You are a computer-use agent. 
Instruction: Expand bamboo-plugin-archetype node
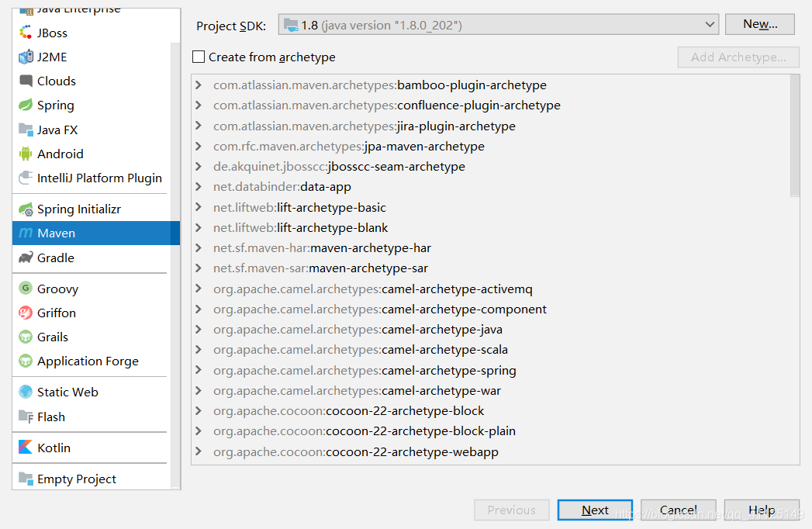[199, 85]
